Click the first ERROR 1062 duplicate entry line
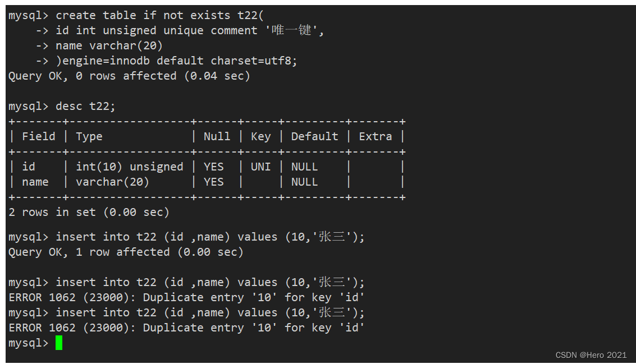 coord(186,297)
